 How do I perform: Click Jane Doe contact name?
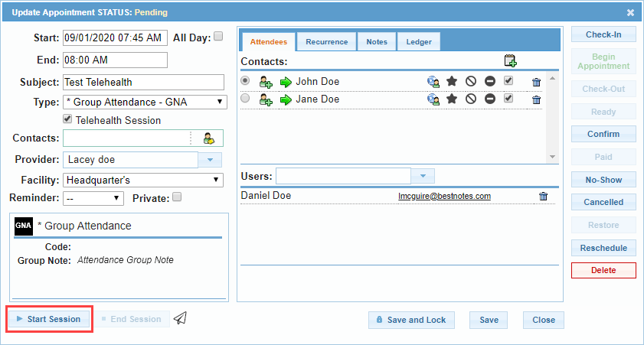pyautogui.click(x=318, y=99)
